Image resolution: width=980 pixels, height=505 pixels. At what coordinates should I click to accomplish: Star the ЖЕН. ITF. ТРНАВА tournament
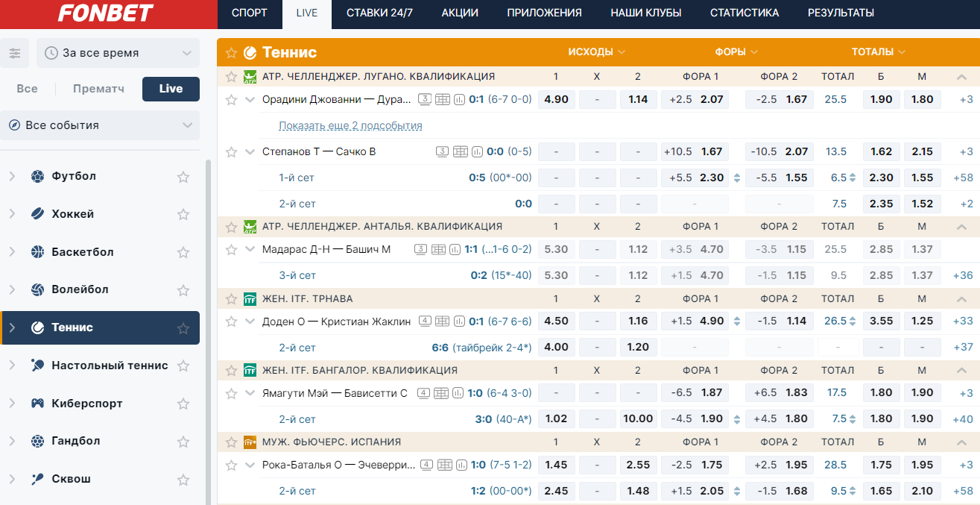pos(231,299)
